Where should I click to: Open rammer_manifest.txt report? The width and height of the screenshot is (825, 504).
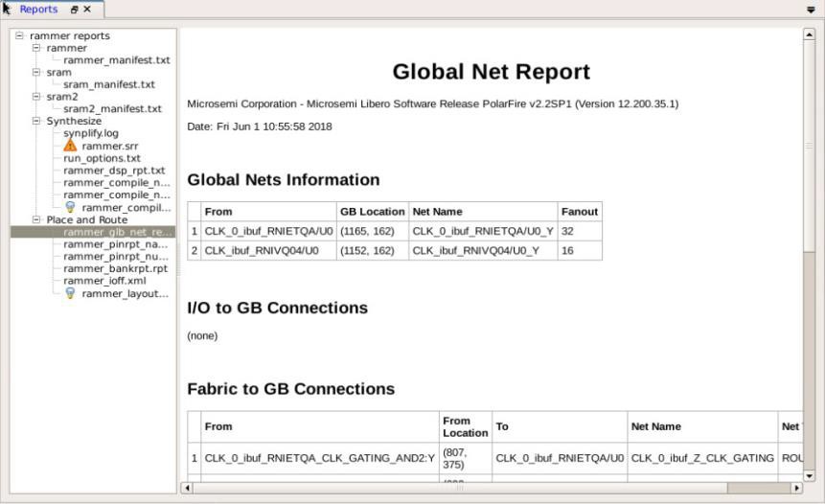click(x=116, y=60)
